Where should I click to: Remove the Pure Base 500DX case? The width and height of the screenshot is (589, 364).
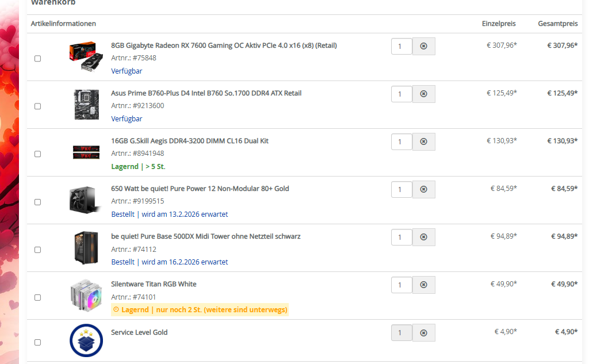[423, 237]
